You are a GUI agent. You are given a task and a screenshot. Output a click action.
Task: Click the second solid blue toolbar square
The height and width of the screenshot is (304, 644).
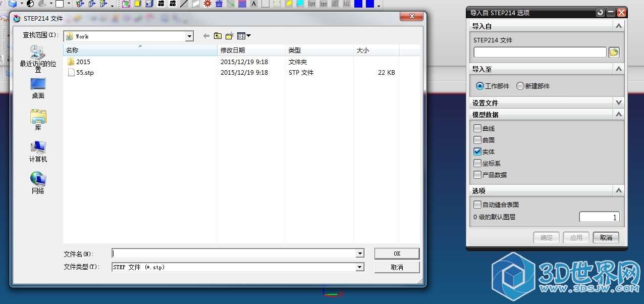[369, 4]
